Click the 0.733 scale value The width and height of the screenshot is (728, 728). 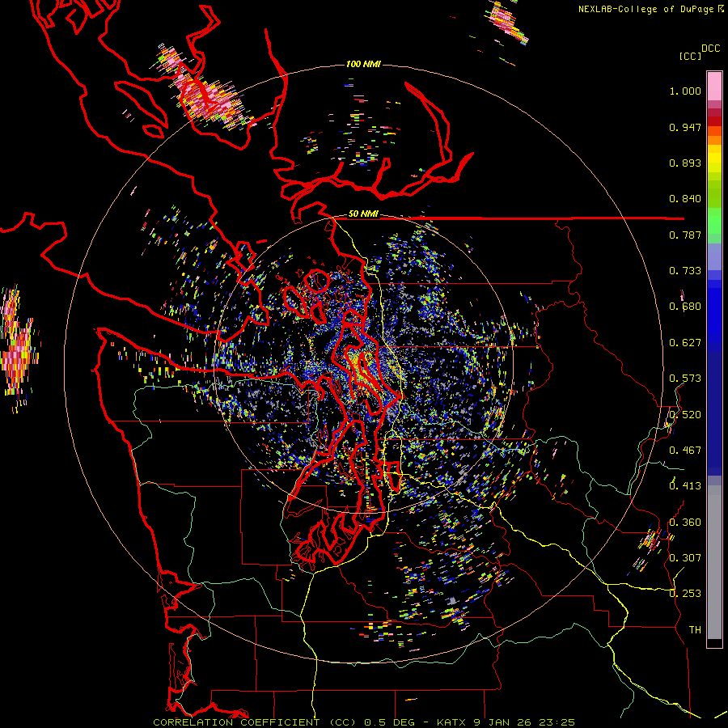(685, 271)
